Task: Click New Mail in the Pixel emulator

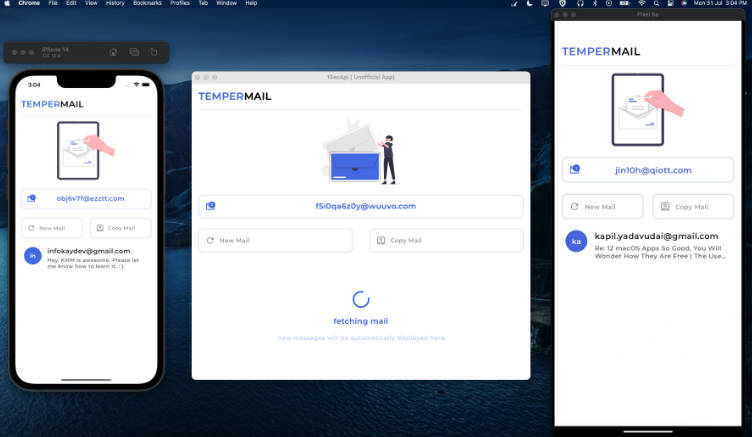Action: [602, 206]
